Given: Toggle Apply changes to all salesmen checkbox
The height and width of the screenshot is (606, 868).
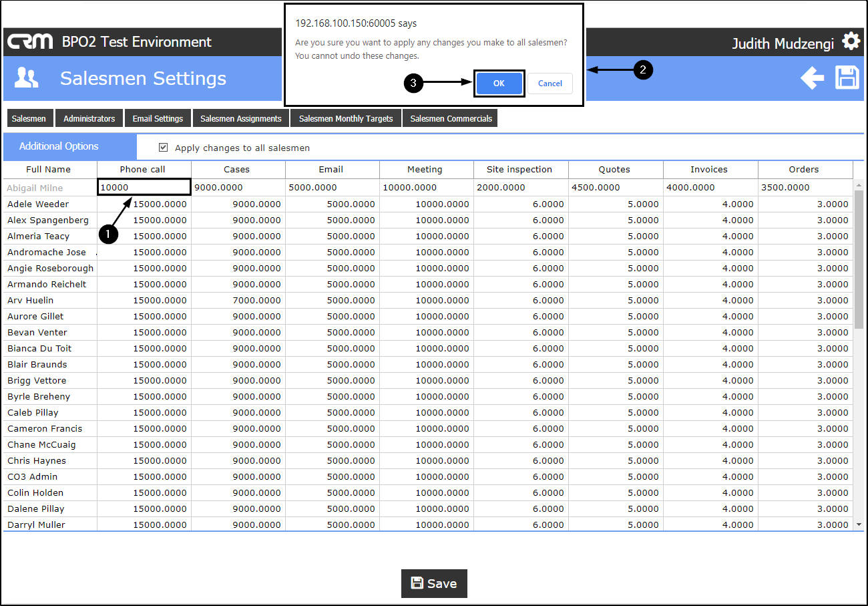Looking at the screenshot, I should click(x=163, y=147).
